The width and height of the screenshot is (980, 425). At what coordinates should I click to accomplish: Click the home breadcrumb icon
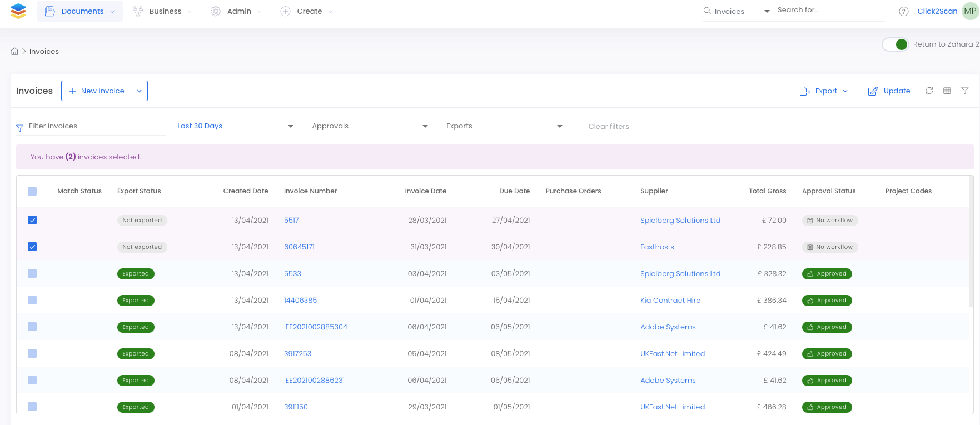click(14, 51)
